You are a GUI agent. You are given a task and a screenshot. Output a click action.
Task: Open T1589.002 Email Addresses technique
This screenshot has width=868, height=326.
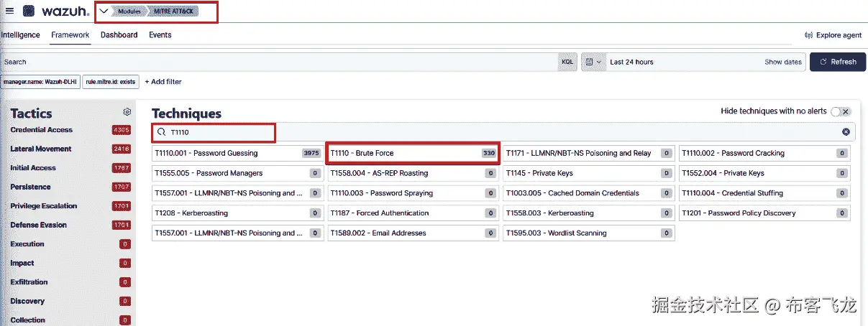(x=413, y=233)
